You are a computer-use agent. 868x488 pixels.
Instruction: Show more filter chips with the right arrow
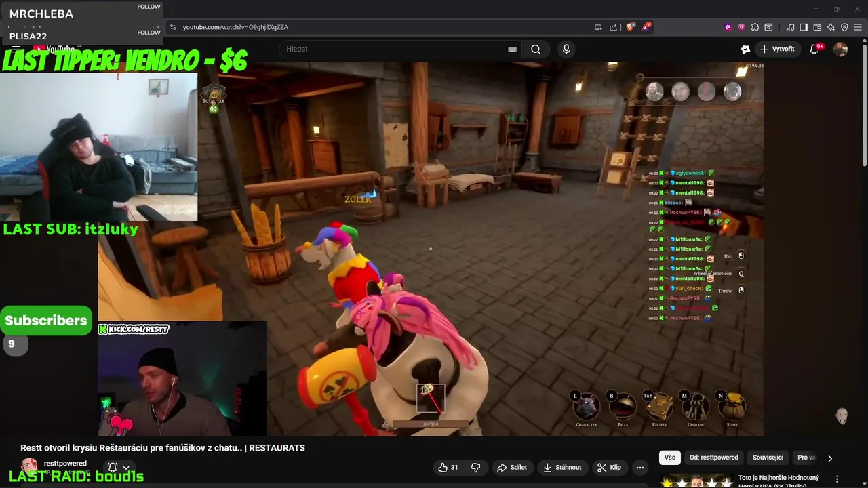[x=830, y=458]
